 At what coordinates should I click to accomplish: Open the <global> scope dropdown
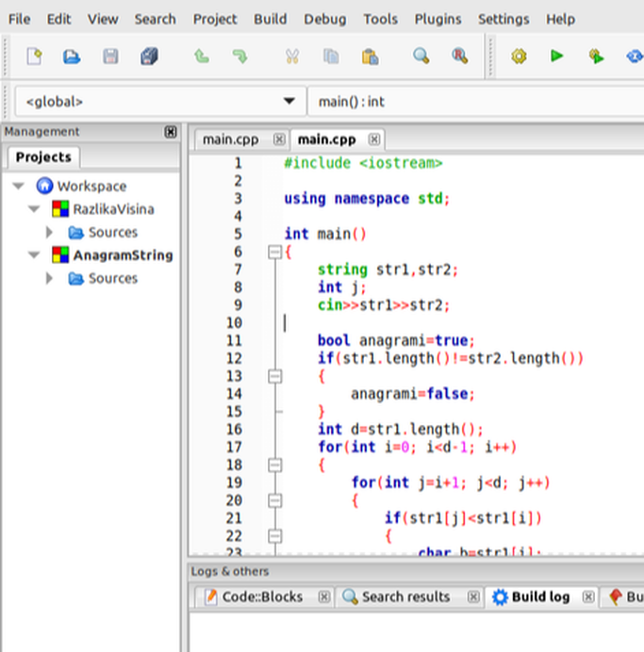(159, 101)
